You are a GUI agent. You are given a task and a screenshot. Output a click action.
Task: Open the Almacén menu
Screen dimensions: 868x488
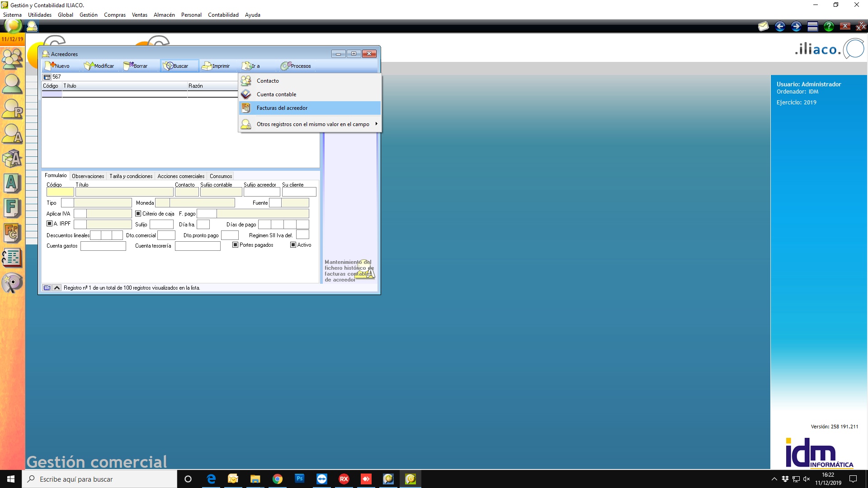(164, 15)
